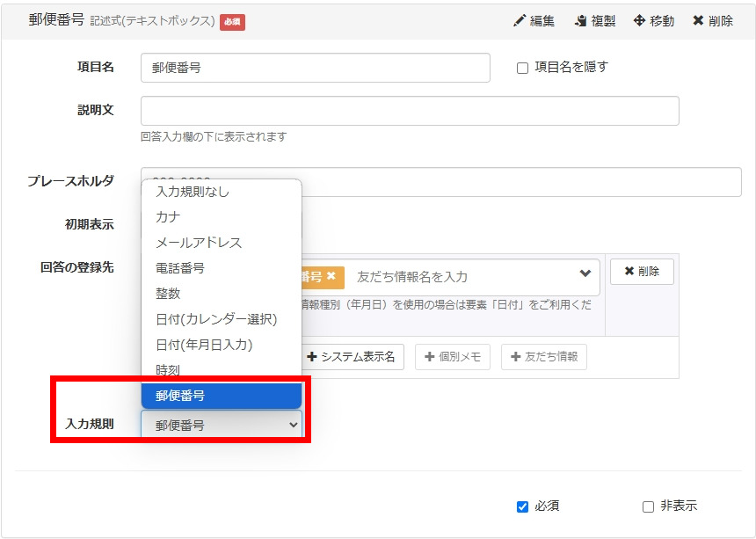Click the 移動 move arrows icon

point(639,20)
